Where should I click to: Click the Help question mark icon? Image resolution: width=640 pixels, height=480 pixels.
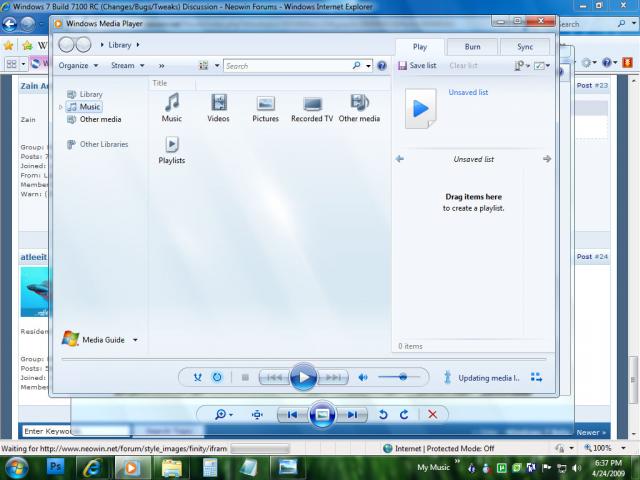coord(381,66)
